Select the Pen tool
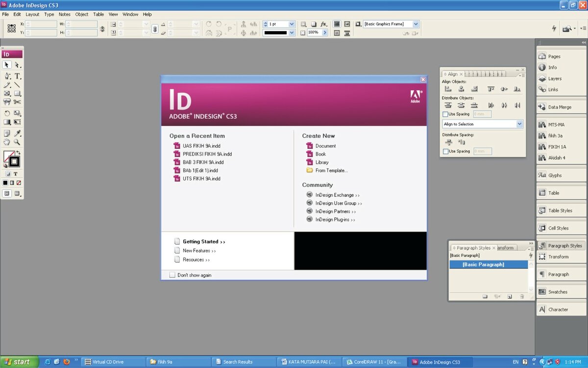This screenshot has height=368, width=588. [7, 76]
